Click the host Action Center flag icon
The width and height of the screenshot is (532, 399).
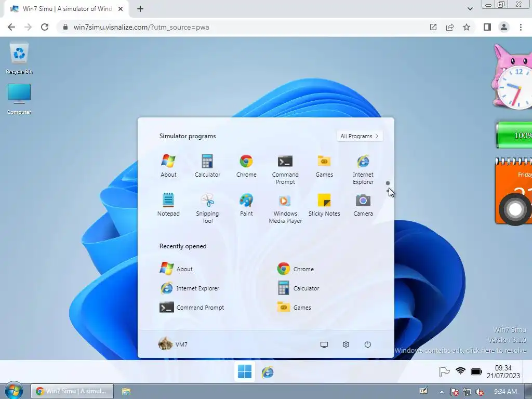click(x=455, y=392)
